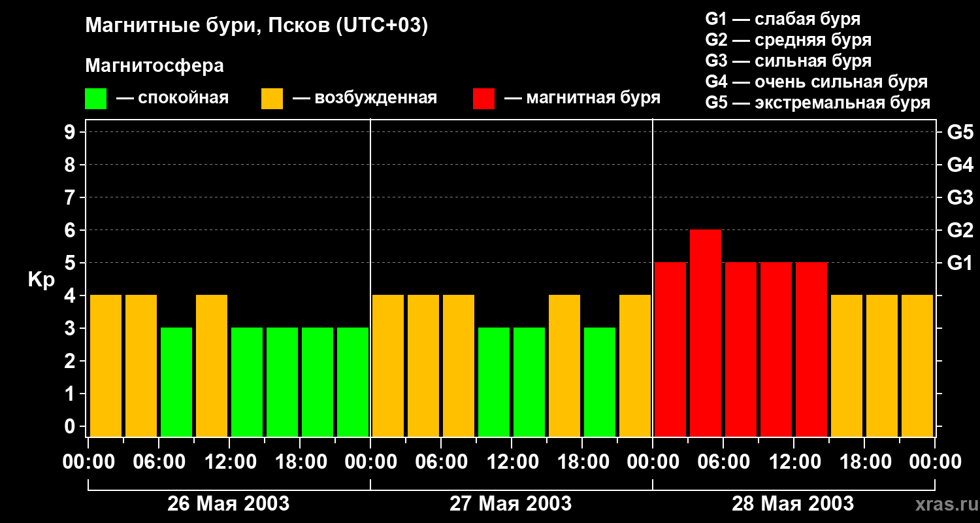Click the legend label '— спокойная'
The width and height of the screenshot is (980, 523).
(x=172, y=98)
